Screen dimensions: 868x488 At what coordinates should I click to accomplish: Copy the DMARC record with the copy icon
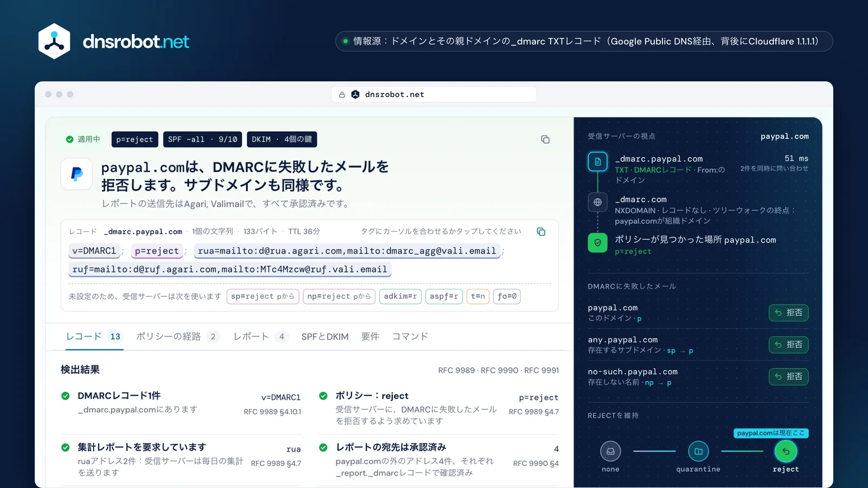(541, 232)
